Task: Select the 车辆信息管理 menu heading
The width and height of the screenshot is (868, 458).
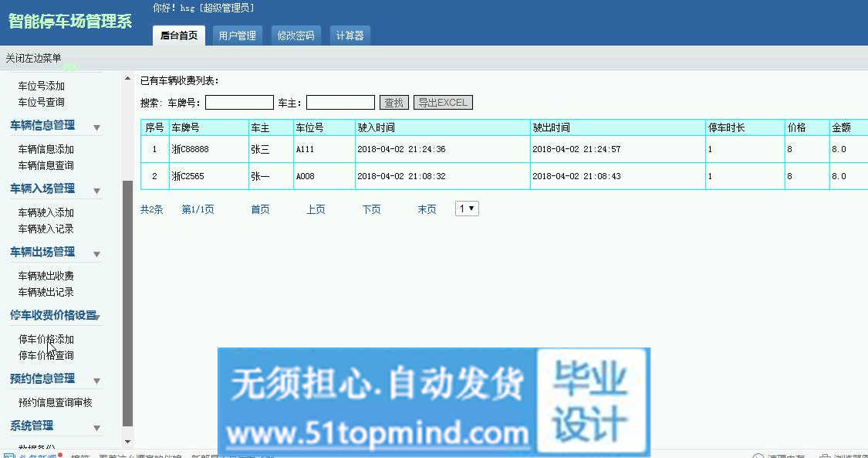Action: click(x=42, y=125)
